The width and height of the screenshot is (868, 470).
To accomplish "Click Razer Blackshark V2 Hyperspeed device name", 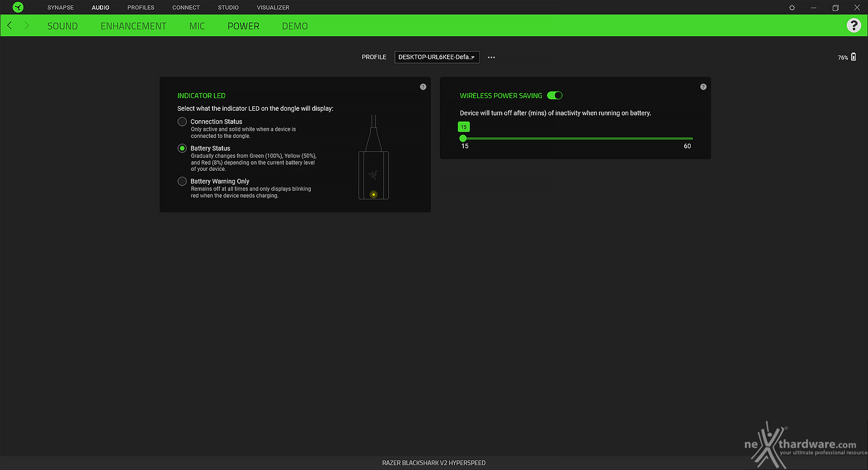I will 434,463.
